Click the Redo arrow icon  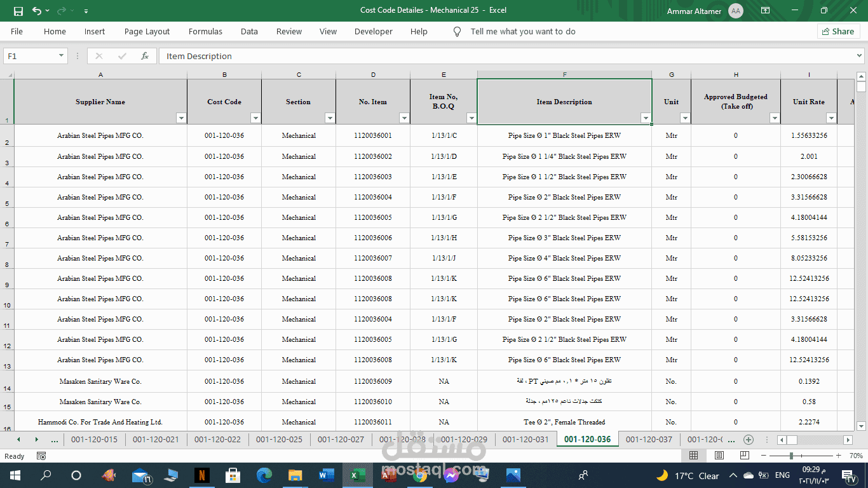point(62,11)
